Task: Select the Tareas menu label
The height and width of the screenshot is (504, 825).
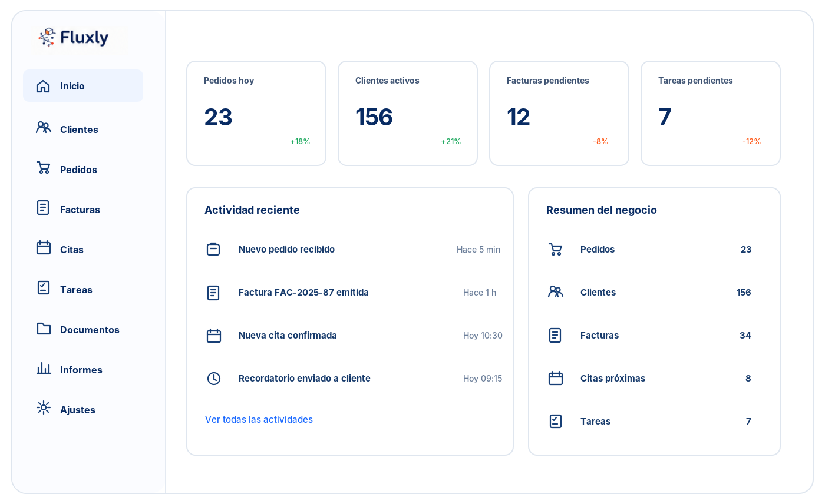Action: 76,290
